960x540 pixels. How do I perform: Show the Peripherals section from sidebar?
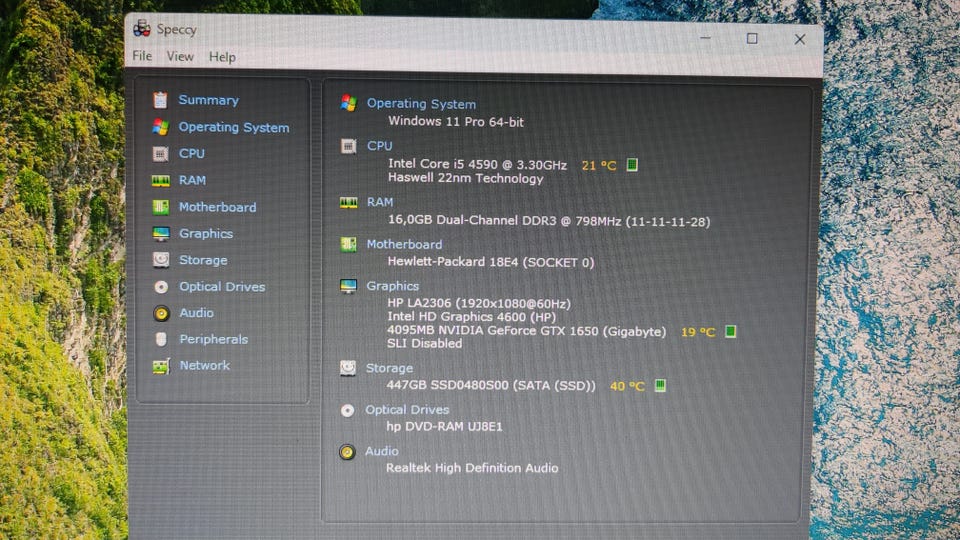pyautogui.click(x=214, y=339)
